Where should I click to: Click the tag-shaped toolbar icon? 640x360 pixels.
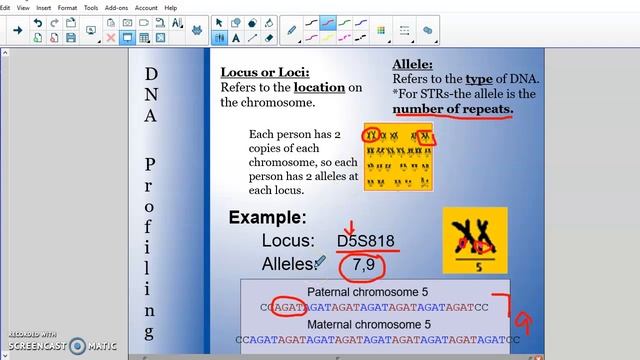(x=144, y=23)
